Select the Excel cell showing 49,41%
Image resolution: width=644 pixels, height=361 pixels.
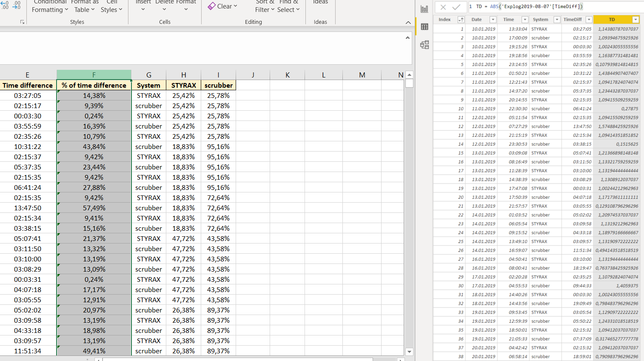[94, 351]
